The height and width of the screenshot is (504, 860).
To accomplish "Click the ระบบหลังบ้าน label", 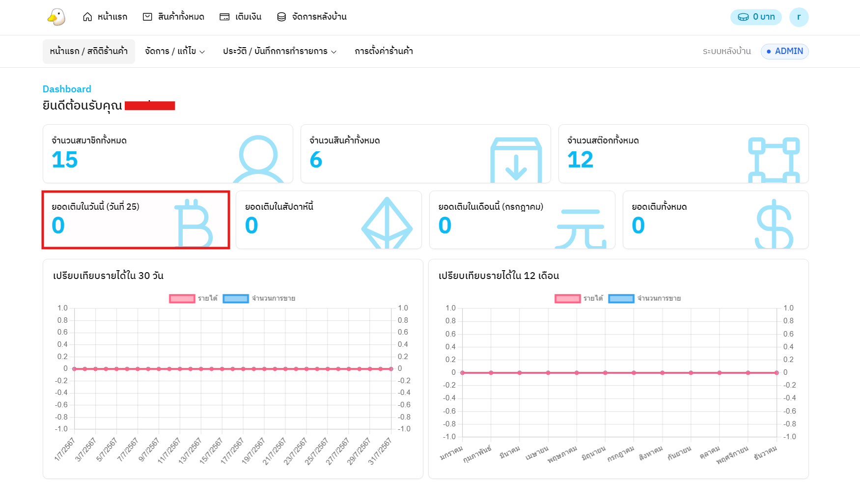I will 726,51.
